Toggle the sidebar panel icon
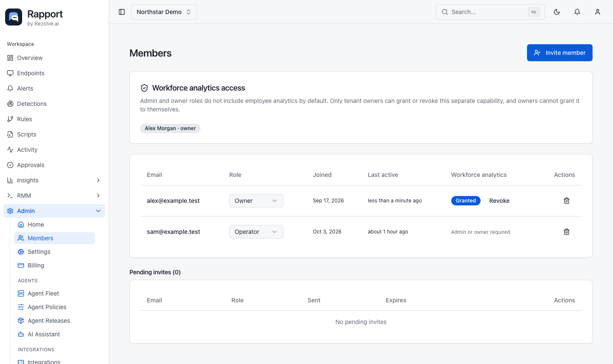Viewport: 613px width, 364px height. click(122, 12)
